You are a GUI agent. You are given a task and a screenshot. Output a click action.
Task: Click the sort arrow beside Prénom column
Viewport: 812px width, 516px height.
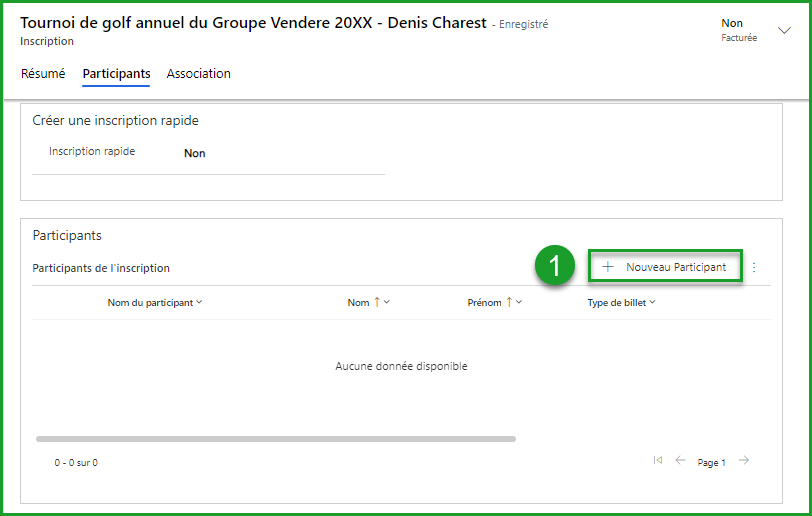pyautogui.click(x=508, y=303)
